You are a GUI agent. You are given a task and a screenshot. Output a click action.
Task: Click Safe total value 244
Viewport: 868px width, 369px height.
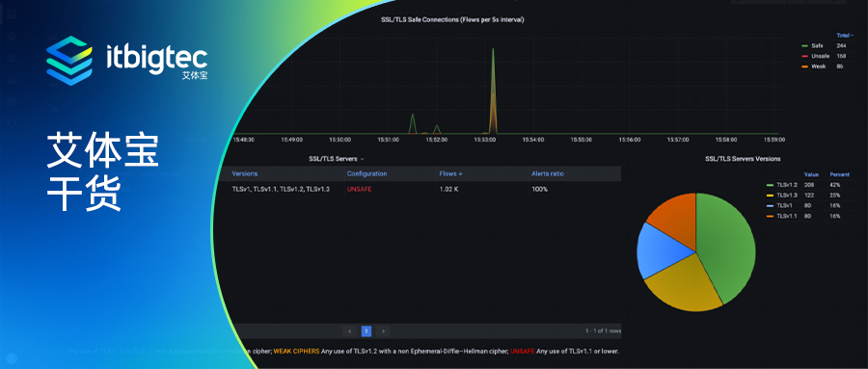pyautogui.click(x=841, y=46)
